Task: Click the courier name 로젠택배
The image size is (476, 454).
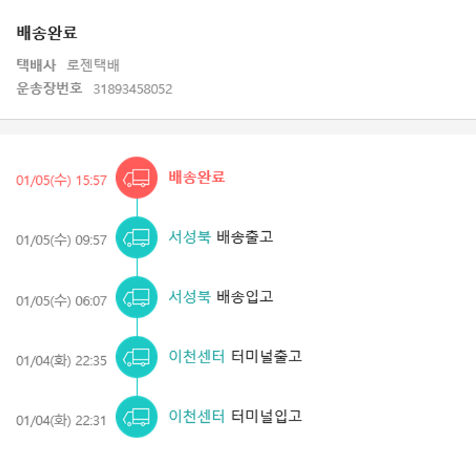Action: click(x=93, y=65)
